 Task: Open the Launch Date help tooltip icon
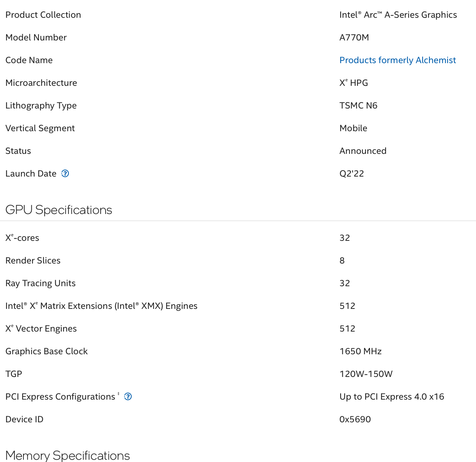pyautogui.click(x=65, y=174)
